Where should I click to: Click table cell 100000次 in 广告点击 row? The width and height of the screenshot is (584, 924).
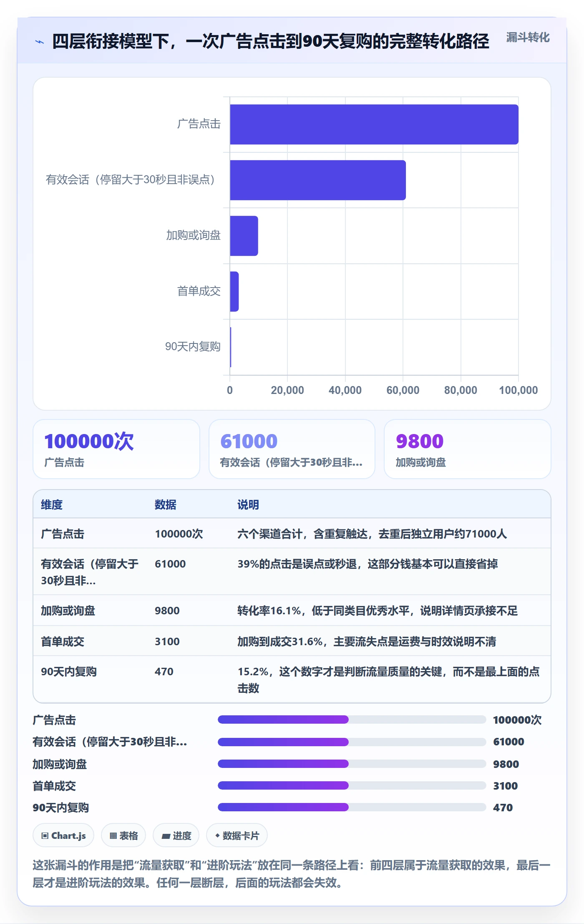click(x=179, y=534)
